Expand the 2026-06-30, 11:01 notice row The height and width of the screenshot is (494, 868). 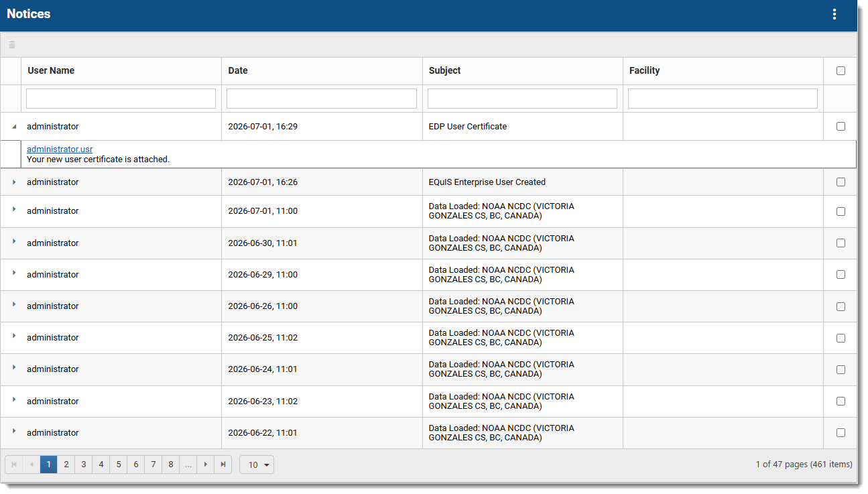pos(14,241)
